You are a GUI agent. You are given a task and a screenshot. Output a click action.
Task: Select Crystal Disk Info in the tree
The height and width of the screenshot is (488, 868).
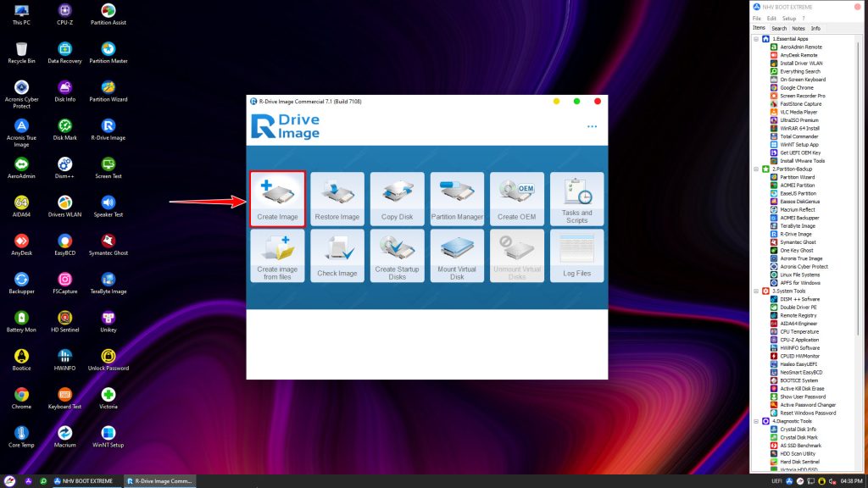point(798,430)
